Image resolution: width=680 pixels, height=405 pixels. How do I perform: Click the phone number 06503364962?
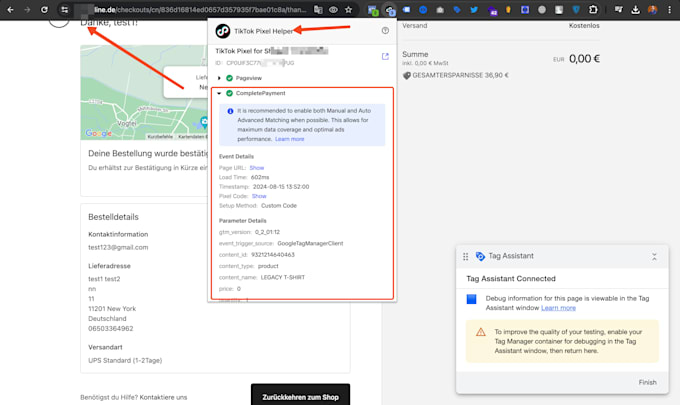pyautogui.click(x=111, y=329)
